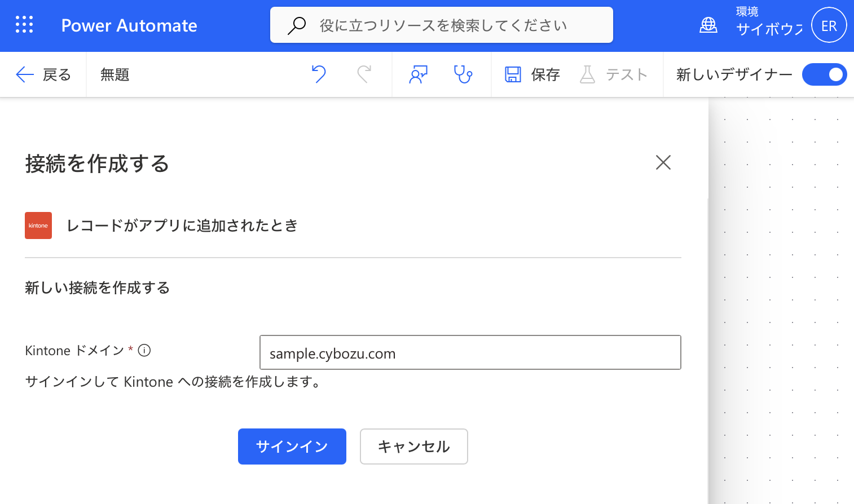Viewport: 854px width, 504px height.
Task: Click the サインイン button
Action: (x=292, y=446)
